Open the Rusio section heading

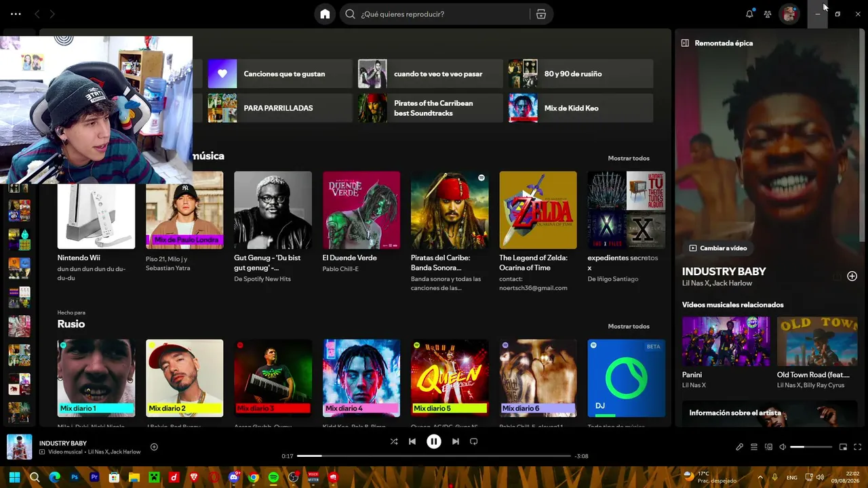pos(71,324)
